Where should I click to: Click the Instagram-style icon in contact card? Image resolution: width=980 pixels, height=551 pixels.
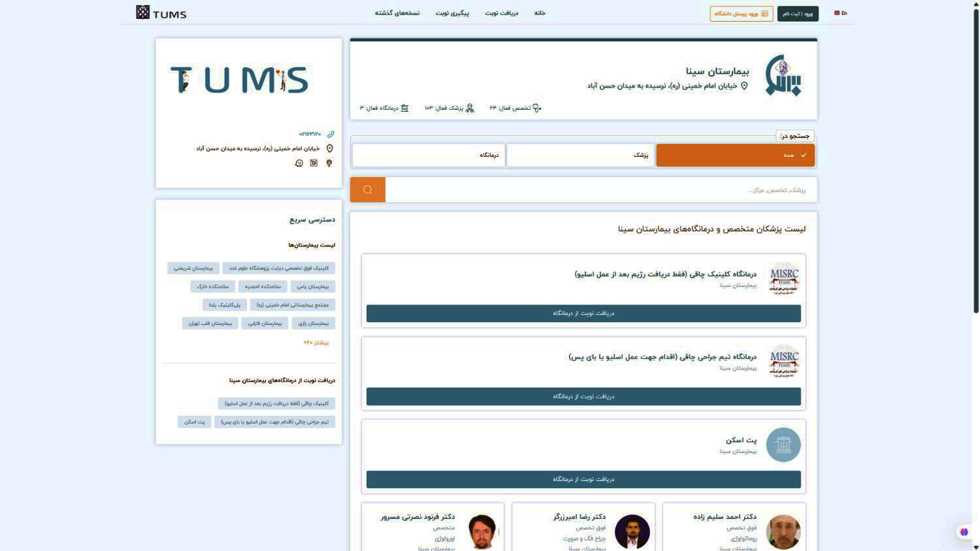[x=314, y=163]
